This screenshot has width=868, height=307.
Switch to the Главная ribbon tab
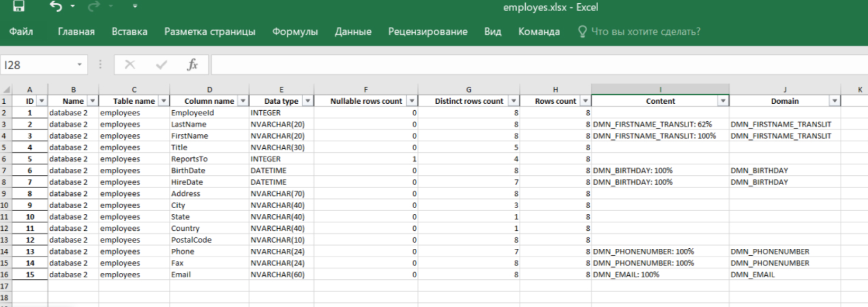coord(76,32)
